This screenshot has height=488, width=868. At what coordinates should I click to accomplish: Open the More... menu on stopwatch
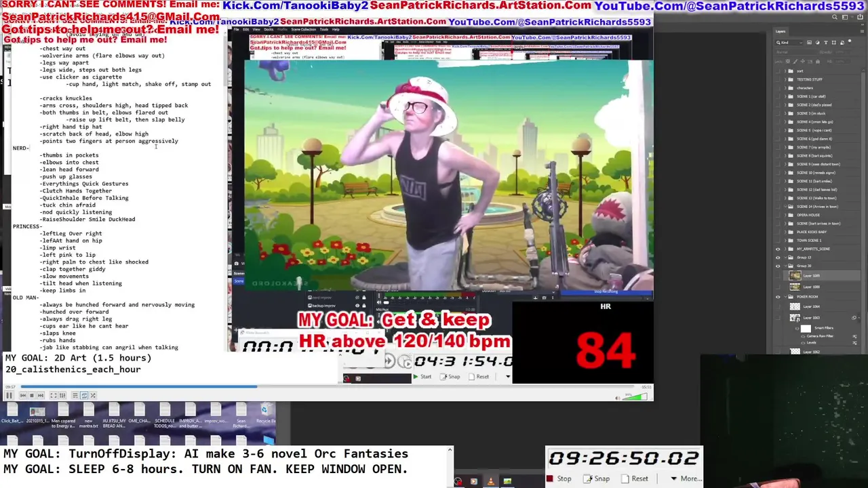coord(686,479)
